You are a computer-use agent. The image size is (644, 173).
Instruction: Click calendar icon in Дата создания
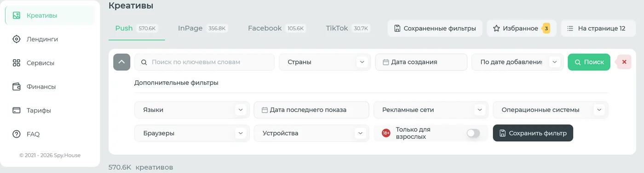pyautogui.click(x=386, y=62)
